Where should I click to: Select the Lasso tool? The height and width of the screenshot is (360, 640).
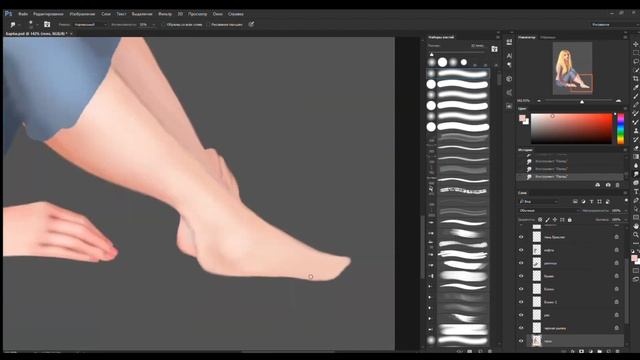click(x=636, y=61)
